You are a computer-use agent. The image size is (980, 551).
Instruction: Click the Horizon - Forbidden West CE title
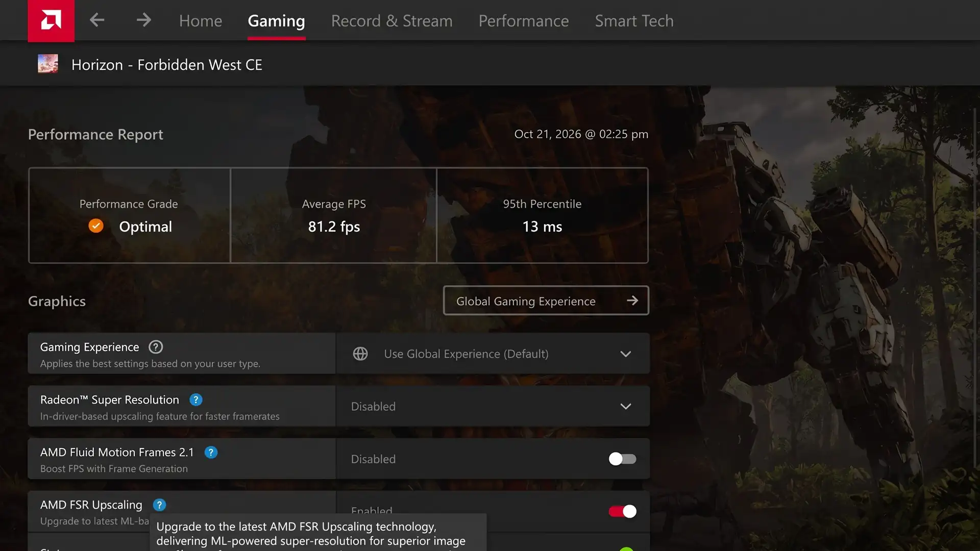166,65
